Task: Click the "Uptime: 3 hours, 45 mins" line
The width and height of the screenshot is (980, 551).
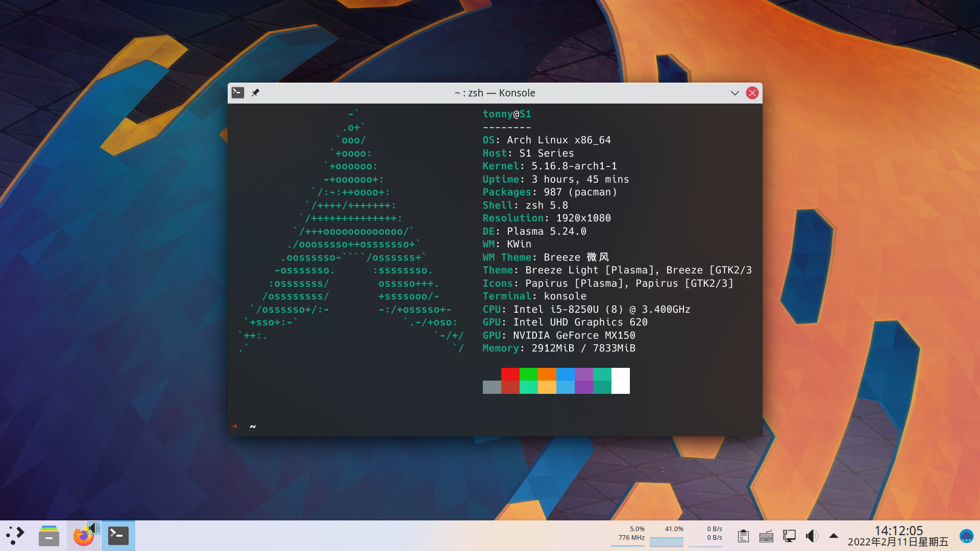Action: (556, 179)
